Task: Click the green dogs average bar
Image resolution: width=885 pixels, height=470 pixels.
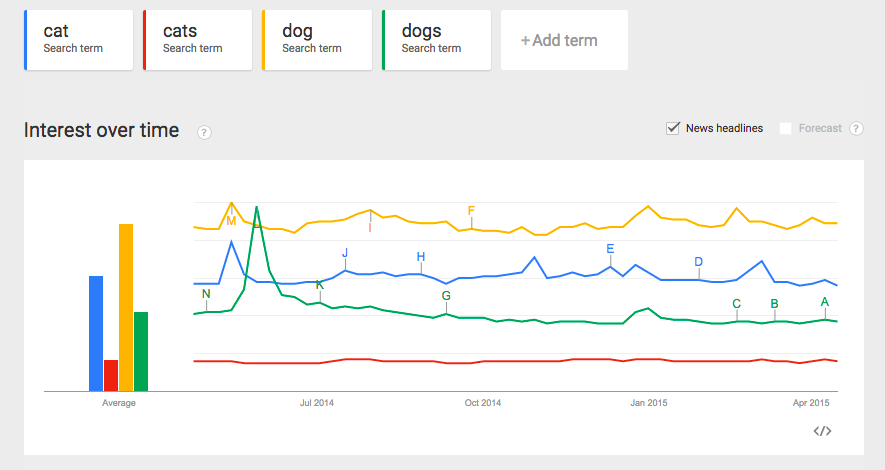Action: (x=141, y=351)
